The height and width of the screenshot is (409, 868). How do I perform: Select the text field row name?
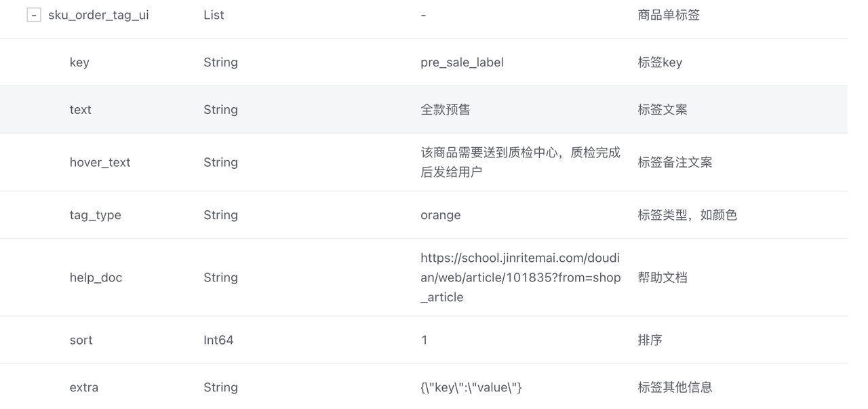point(80,110)
